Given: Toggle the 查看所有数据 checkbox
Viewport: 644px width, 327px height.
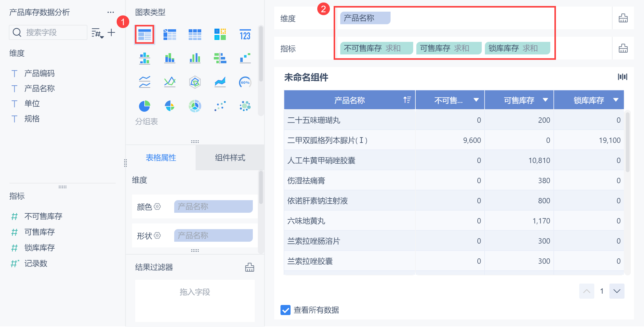Looking at the screenshot, I should [x=286, y=310].
